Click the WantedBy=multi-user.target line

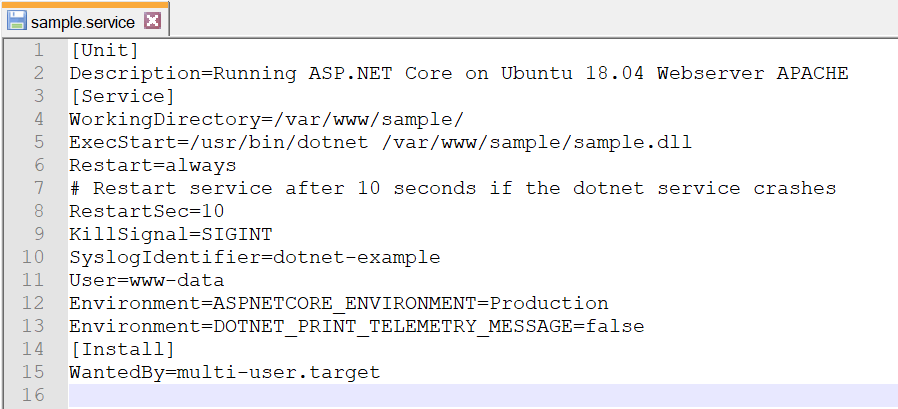[224, 372]
